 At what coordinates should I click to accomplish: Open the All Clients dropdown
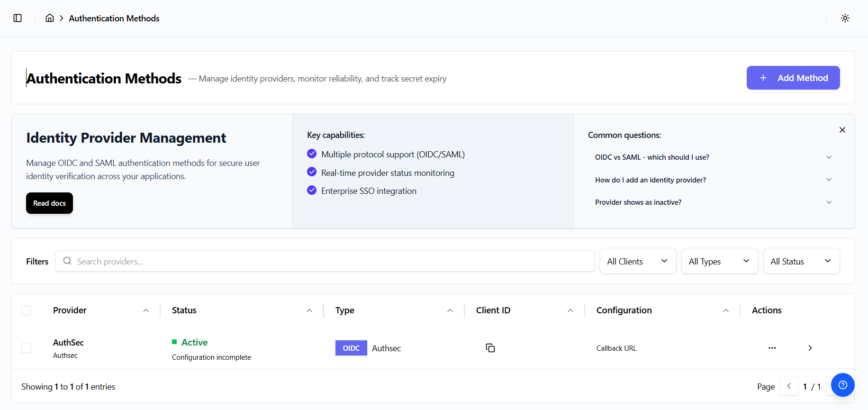[x=638, y=261]
